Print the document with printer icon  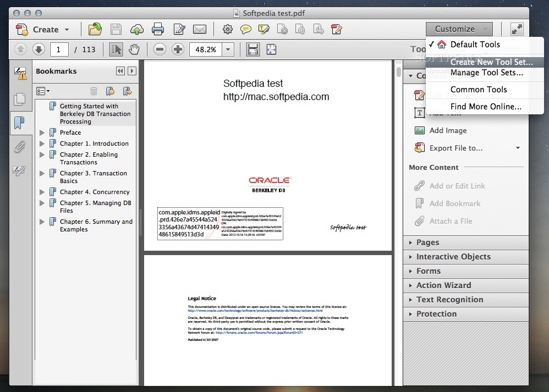(x=158, y=29)
